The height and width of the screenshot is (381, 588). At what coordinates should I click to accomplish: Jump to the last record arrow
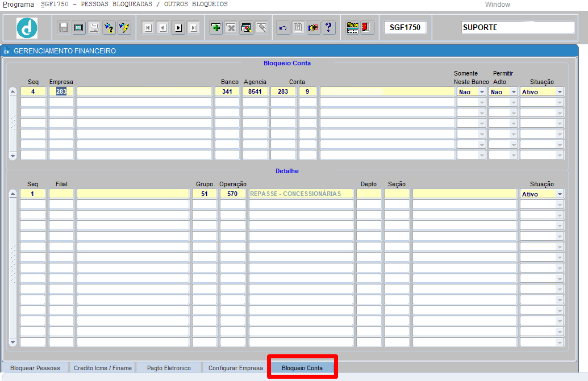tap(194, 27)
